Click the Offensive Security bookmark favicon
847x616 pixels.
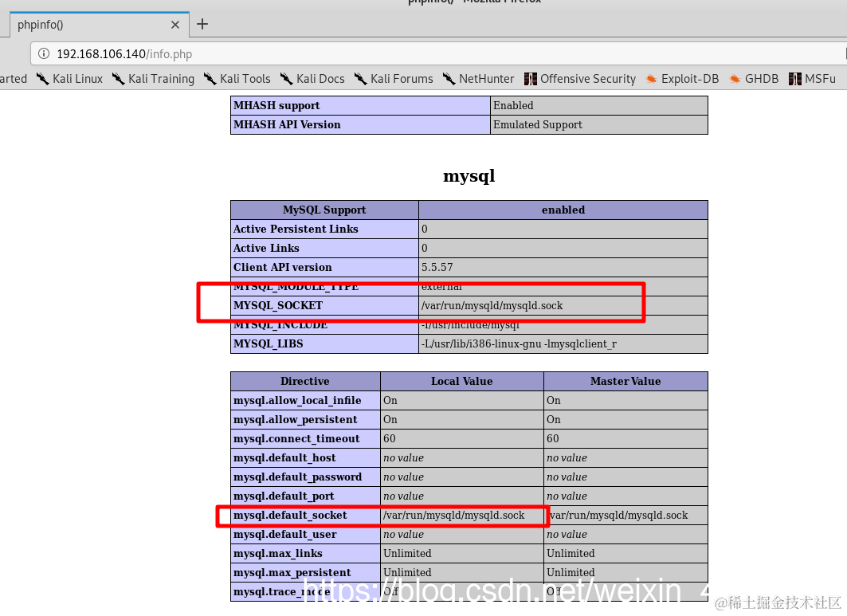(531, 79)
